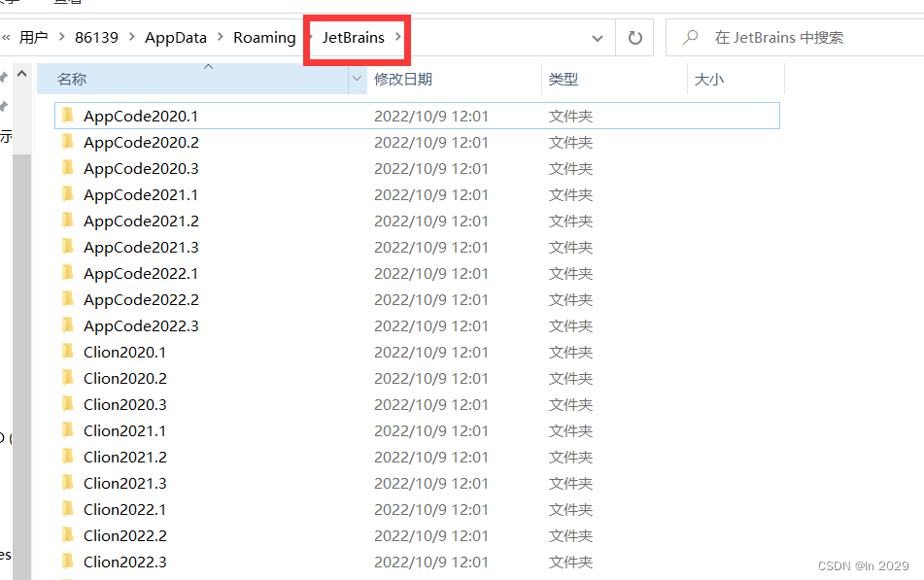Image resolution: width=924 pixels, height=580 pixels.
Task: Select the AppCode2021.2 folder name
Action: 142,222
